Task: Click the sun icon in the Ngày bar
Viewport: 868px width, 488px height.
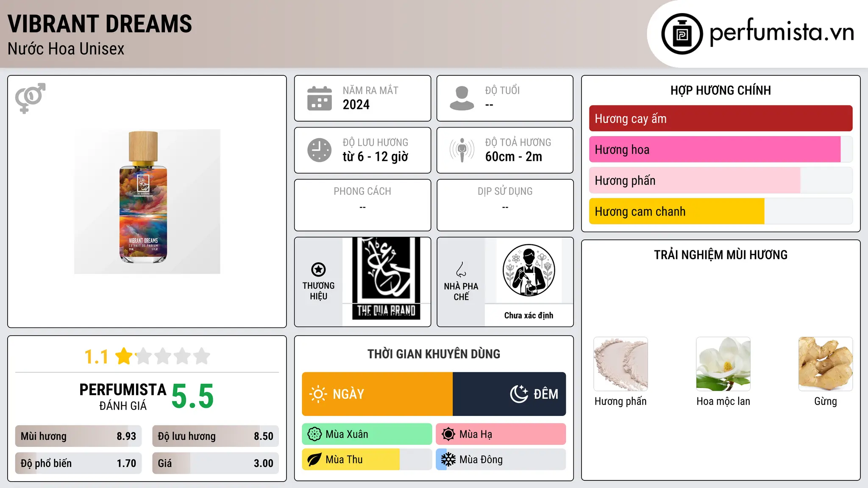Action: (x=318, y=394)
